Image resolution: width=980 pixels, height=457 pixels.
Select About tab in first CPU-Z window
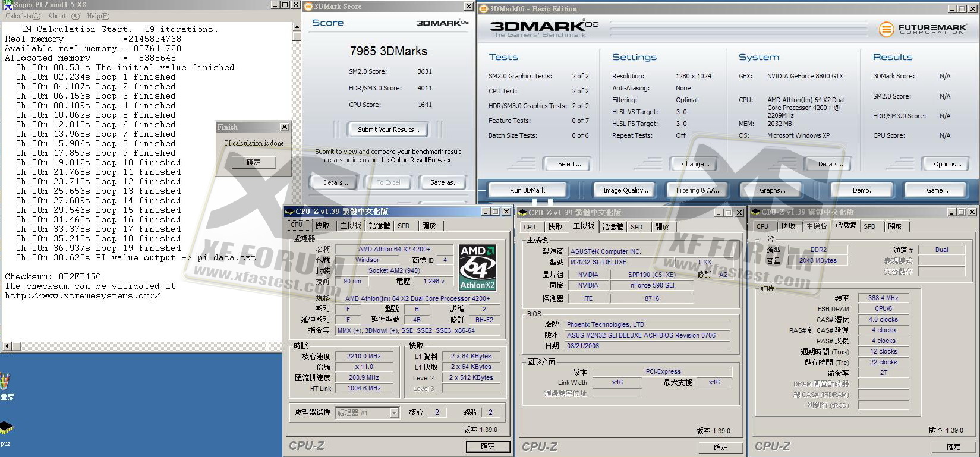pos(429,226)
